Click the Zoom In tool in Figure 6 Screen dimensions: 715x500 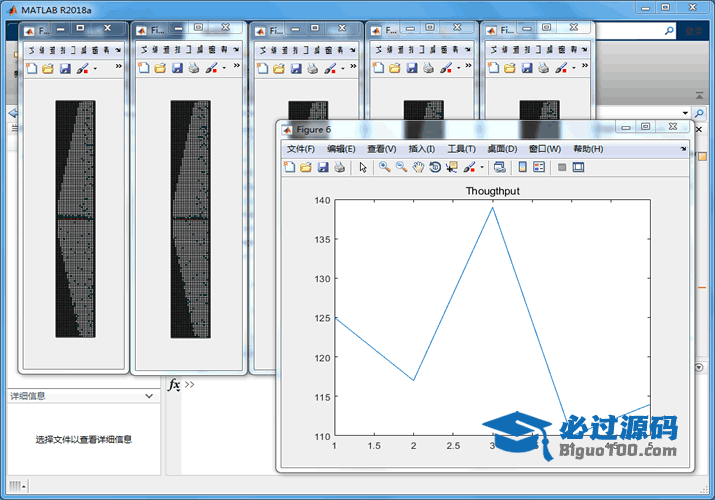pos(384,167)
